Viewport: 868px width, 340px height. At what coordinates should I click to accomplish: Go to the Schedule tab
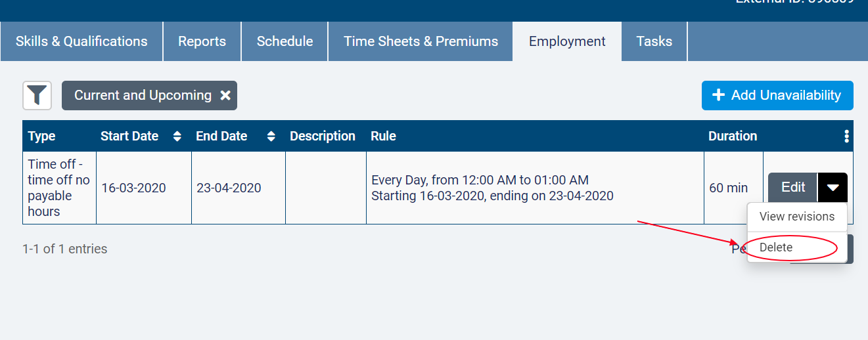[285, 41]
